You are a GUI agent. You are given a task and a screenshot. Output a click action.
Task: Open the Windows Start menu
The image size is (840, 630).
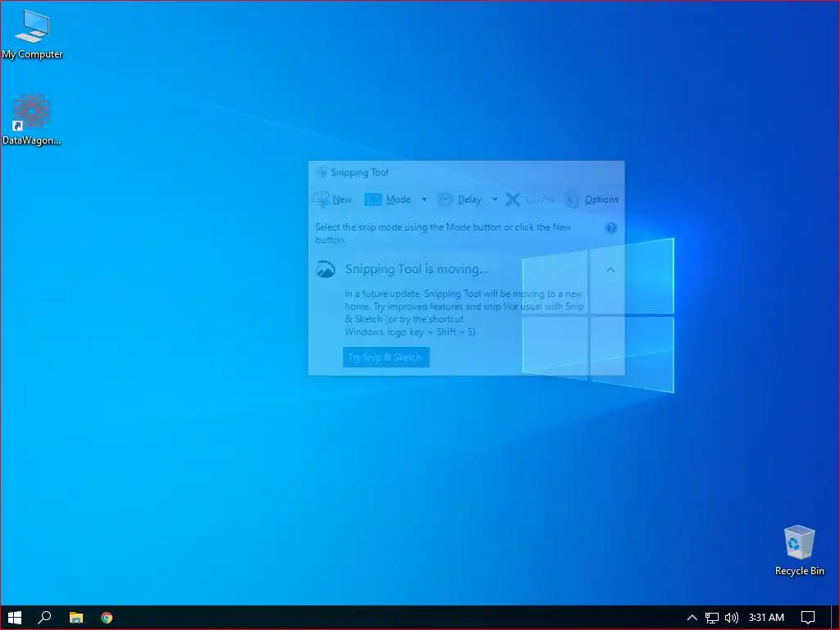(15, 618)
